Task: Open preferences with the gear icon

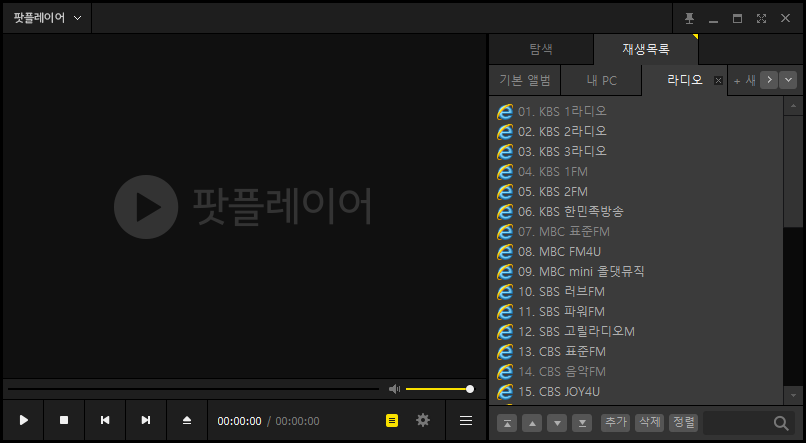Action: tap(423, 420)
